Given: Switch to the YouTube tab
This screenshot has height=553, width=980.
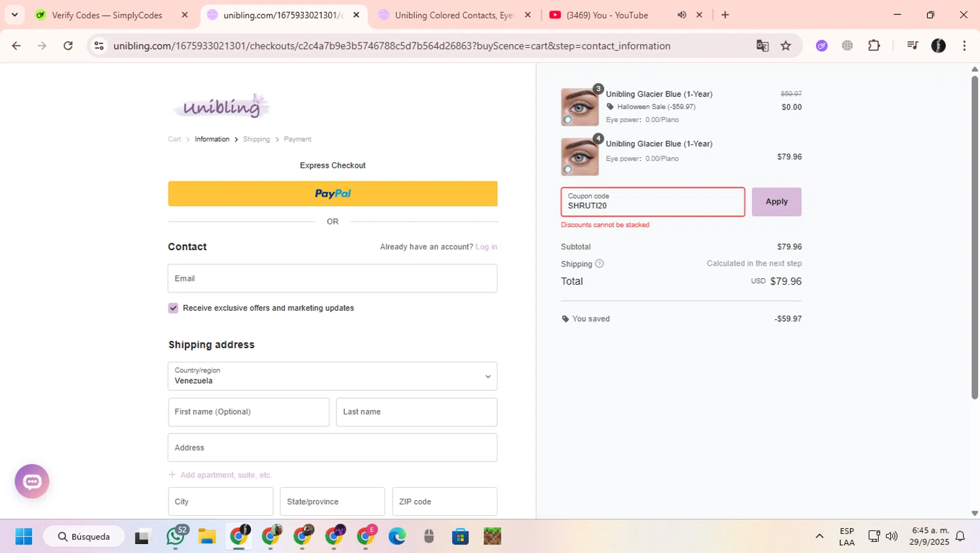Looking at the screenshot, I should pos(608,15).
